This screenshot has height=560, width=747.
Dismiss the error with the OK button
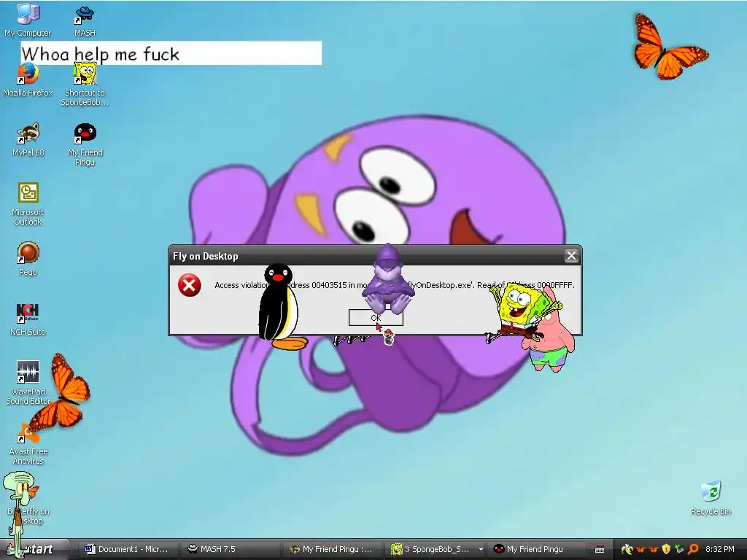pyautogui.click(x=376, y=318)
